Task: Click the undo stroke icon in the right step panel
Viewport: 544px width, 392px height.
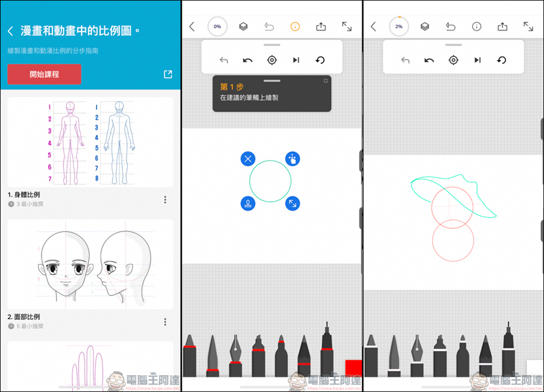Action: click(429, 60)
